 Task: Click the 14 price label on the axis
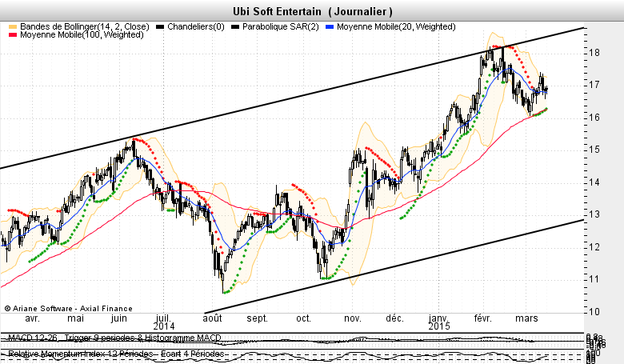tap(594, 182)
